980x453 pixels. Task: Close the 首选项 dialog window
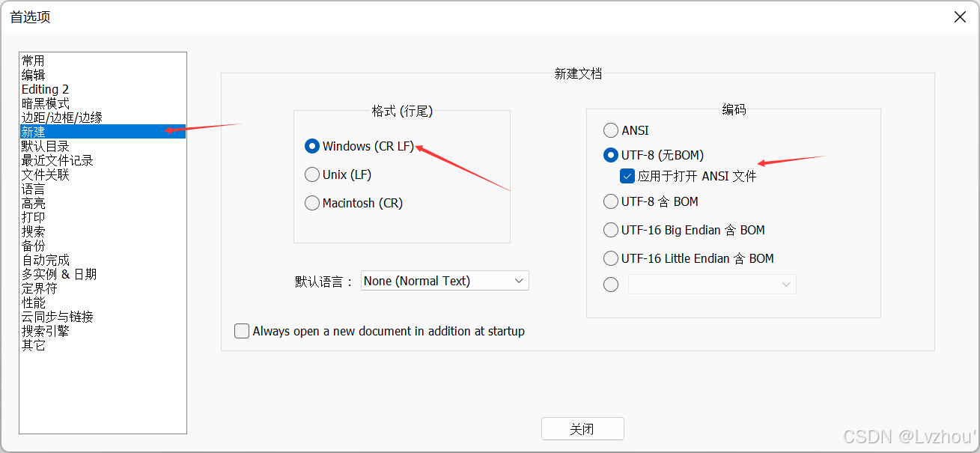960,17
